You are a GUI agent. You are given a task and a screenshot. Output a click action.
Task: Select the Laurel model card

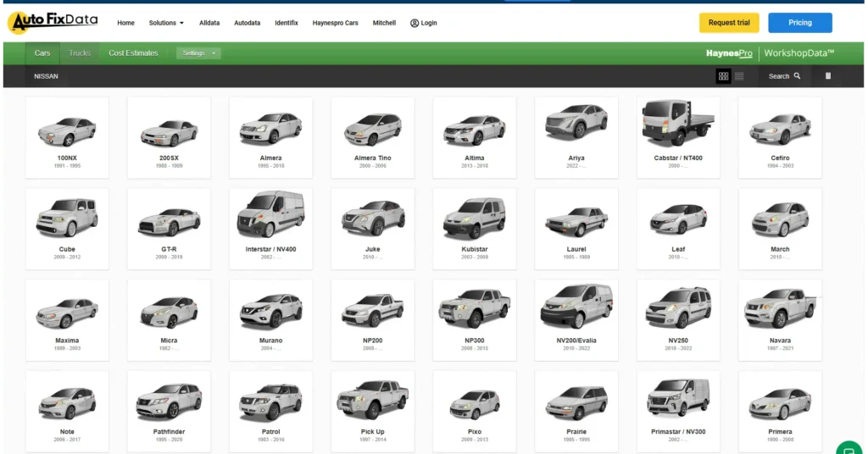pyautogui.click(x=576, y=229)
